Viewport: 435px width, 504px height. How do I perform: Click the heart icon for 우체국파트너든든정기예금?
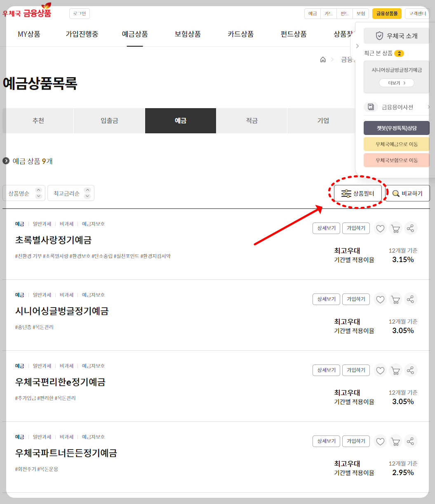(x=380, y=441)
